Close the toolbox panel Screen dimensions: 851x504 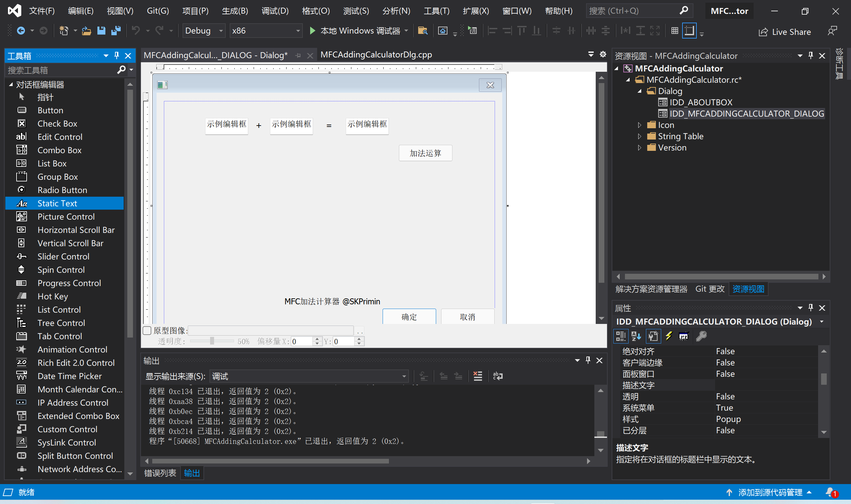coord(128,55)
